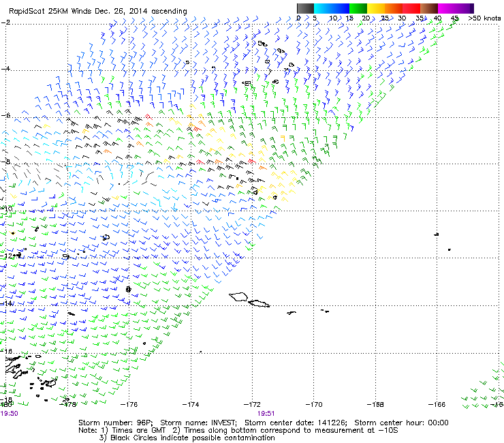Click the chart title "RapidScat 25KM Winds"
This screenshot has width=504, height=443.
coord(50,12)
